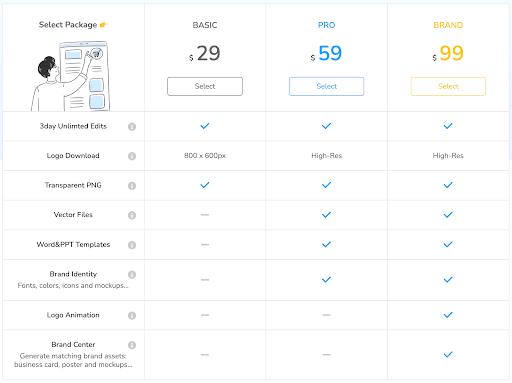Click the BASIC plan heading
The height and width of the screenshot is (383, 512).
[x=205, y=25]
